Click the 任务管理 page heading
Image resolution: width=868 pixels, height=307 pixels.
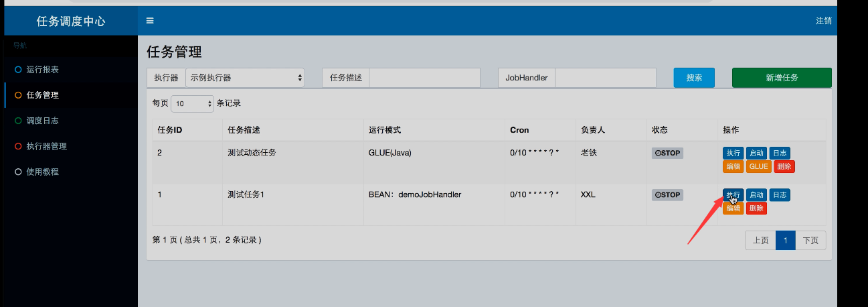[174, 52]
